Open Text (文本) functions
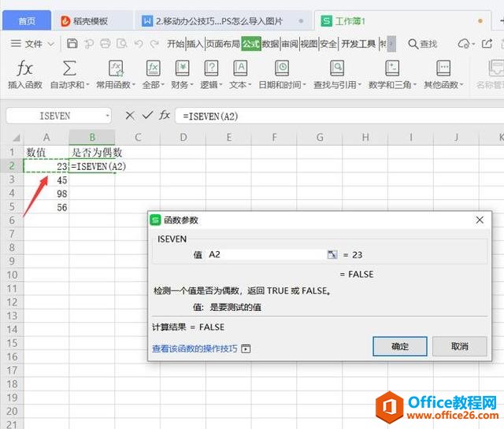Screen dimensions: 504x429 pyautogui.click(x=240, y=75)
